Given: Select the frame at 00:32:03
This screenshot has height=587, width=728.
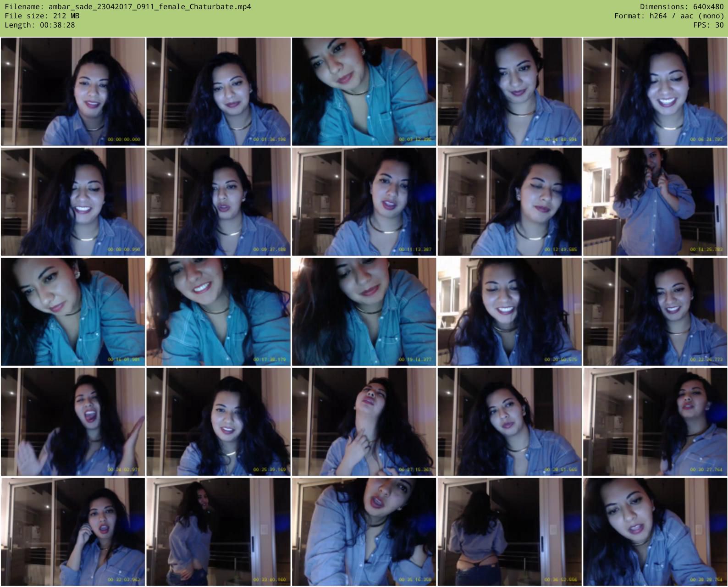Looking at the screenshot, I should [x=73, y=532].
